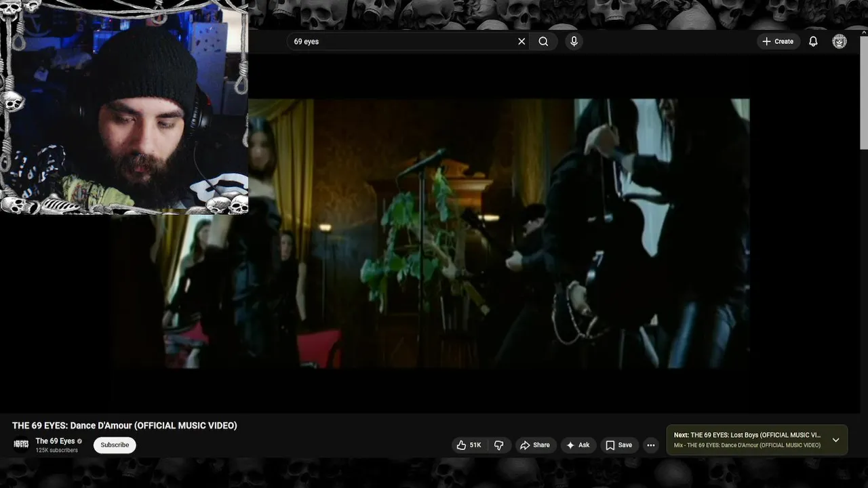Screen dimensions: 868x488
Task: Open the more actions three-dot menu
Action: pyautogui.click(x=651, y=445)
